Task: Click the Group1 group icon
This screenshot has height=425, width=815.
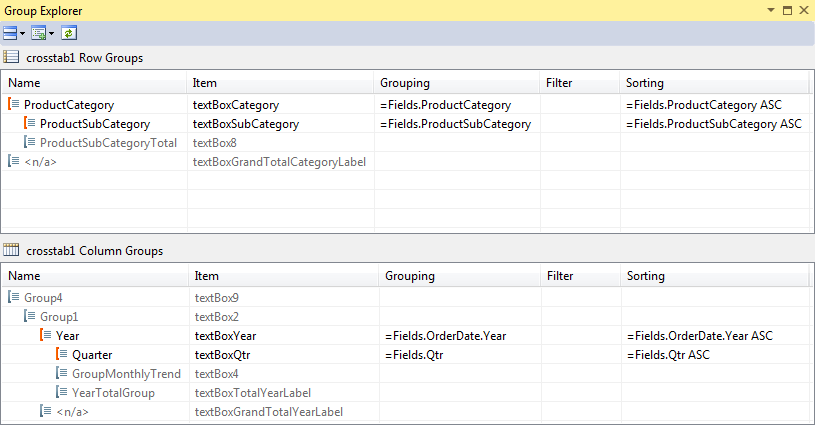Action: pos(30,316)
